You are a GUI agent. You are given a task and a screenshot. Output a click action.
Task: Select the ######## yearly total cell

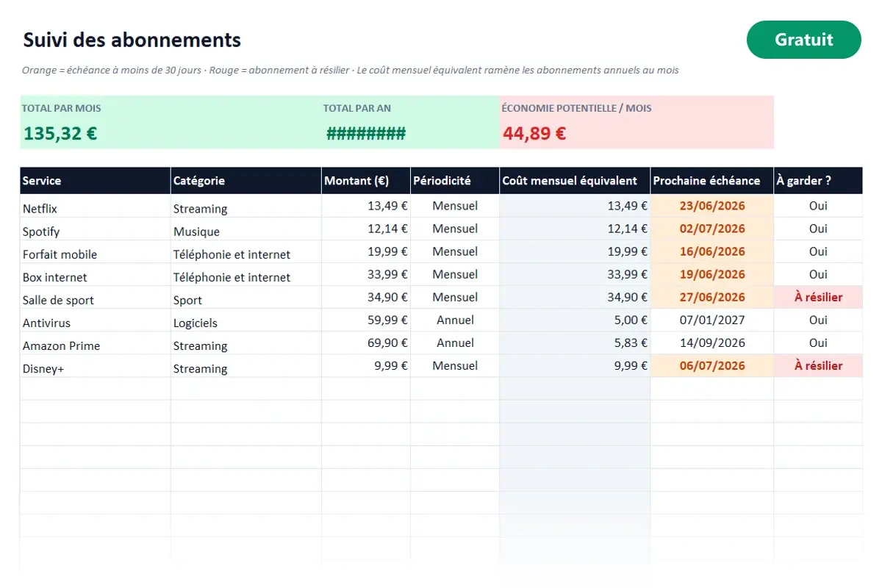point(366,134)
